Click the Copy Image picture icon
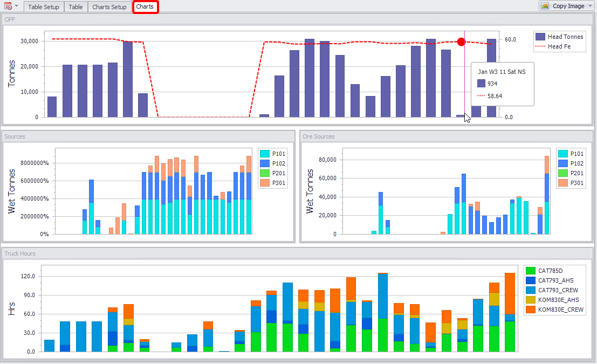The height and width of the screenshot is (364, 597). 545,6
